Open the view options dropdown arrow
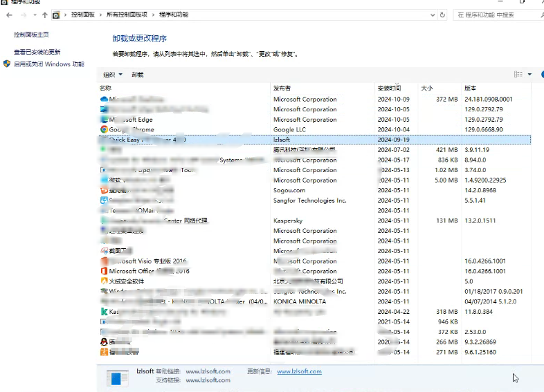 530,75
